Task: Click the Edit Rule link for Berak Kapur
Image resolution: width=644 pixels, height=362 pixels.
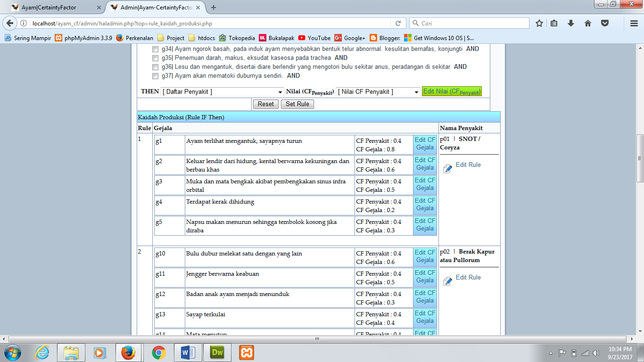Action: click(468, 278)
